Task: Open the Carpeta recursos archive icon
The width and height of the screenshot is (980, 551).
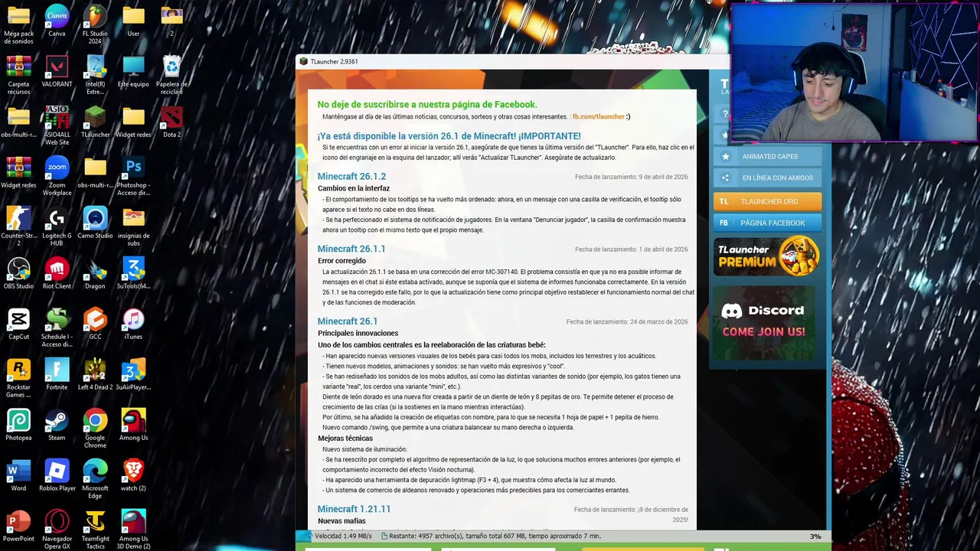Action: 18,76
